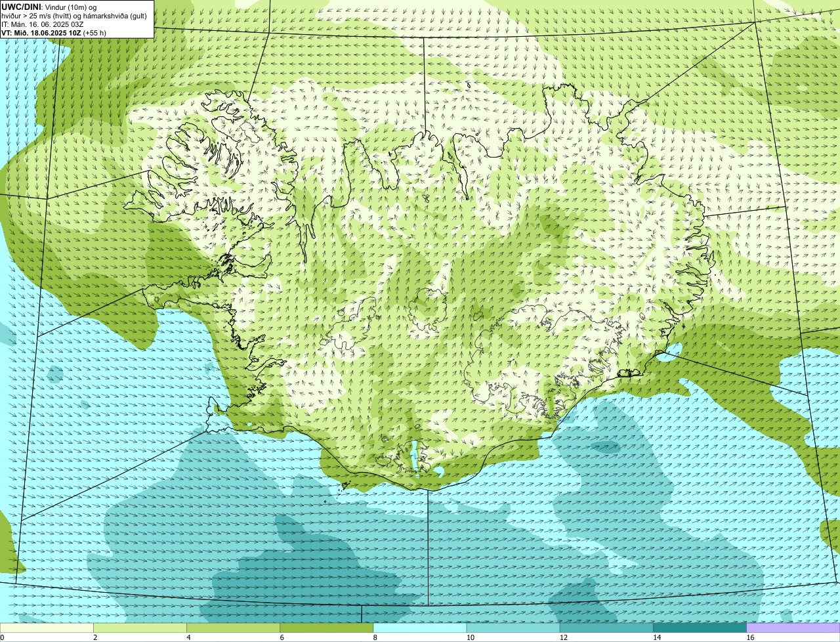Click the light green 2–4 m/s legend swatch
The image size is (840, 642).
[140, 628]
